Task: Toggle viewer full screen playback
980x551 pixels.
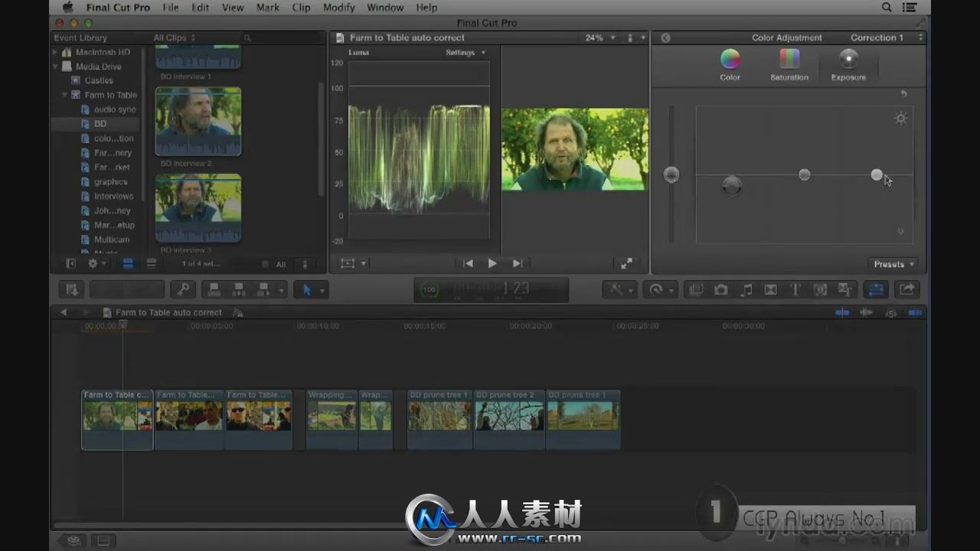Action: (626, 263)
